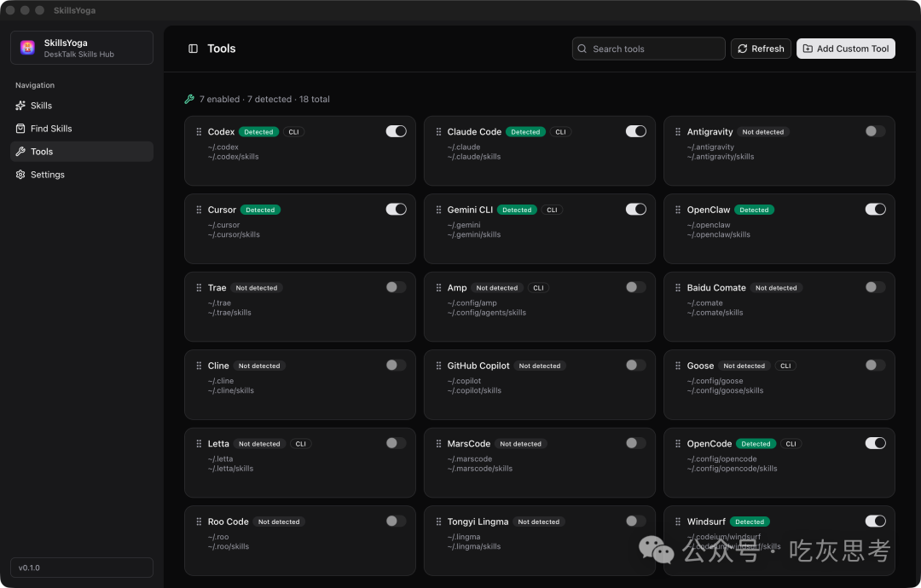This screenshot has height=588, width=921.
Task: Click the drag handle on Amp card
Action: coord(438,287)
